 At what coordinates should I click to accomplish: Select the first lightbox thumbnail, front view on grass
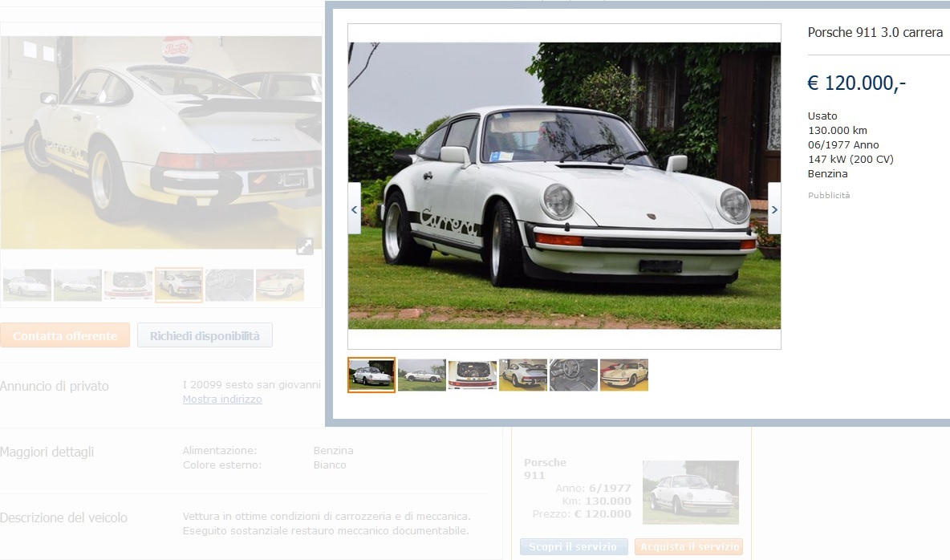coord(371,375)
